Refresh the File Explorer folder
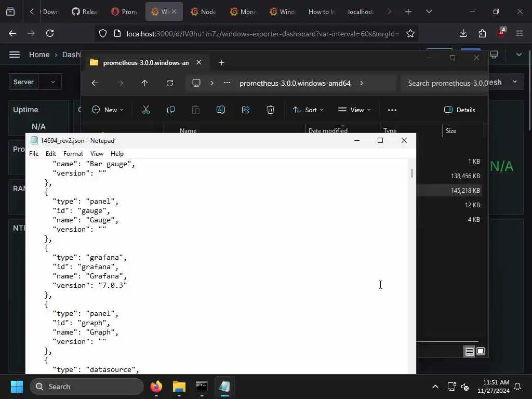 [170, 83]
